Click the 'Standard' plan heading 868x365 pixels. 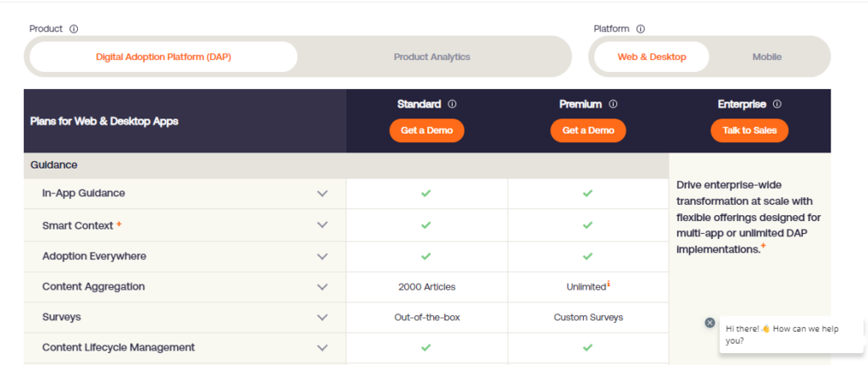tap(419, 104)
